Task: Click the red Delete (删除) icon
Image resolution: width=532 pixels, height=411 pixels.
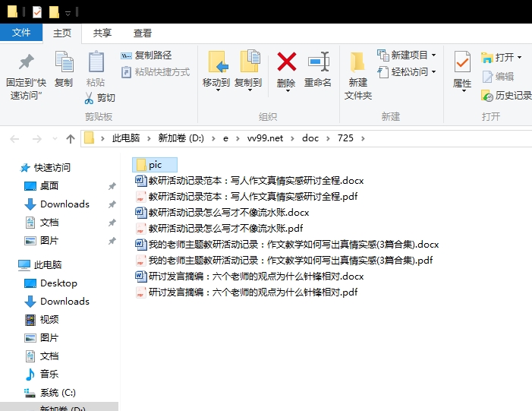Action: (286, 62)
